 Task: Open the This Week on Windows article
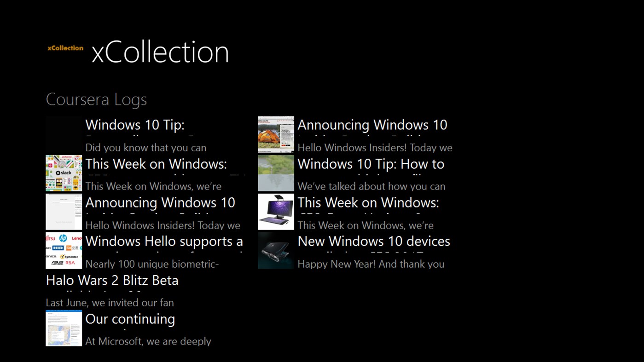click(155, 164)
